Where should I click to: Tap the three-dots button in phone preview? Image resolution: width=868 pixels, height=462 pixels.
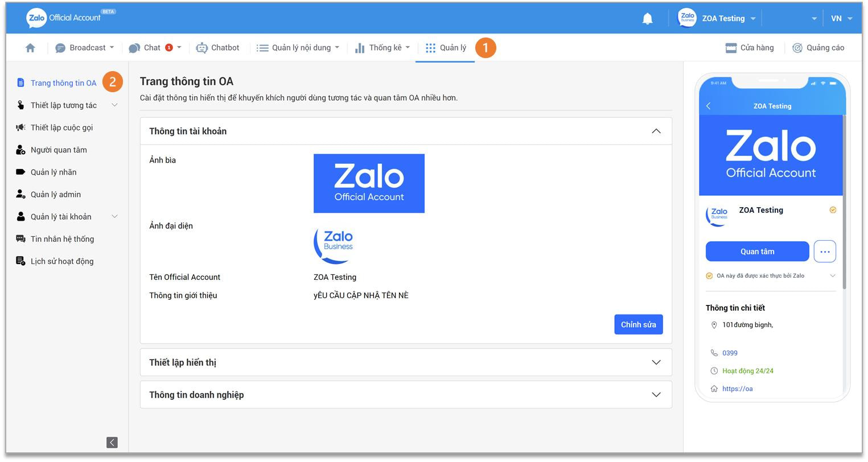(x=824, y=251)
